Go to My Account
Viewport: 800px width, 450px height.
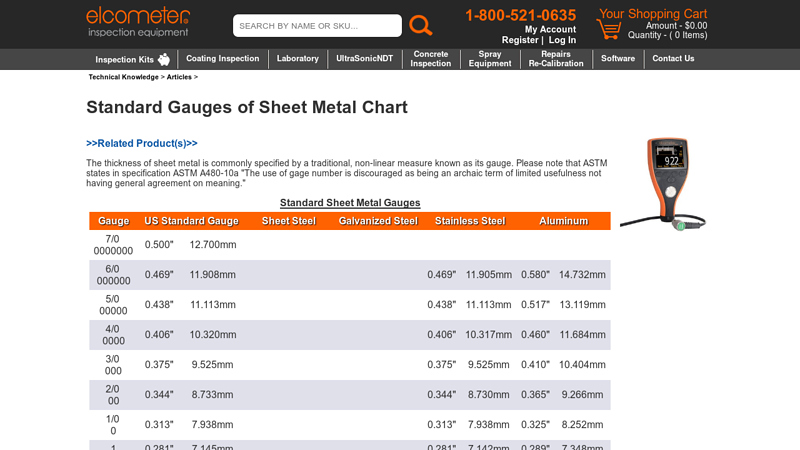(550, 30)
